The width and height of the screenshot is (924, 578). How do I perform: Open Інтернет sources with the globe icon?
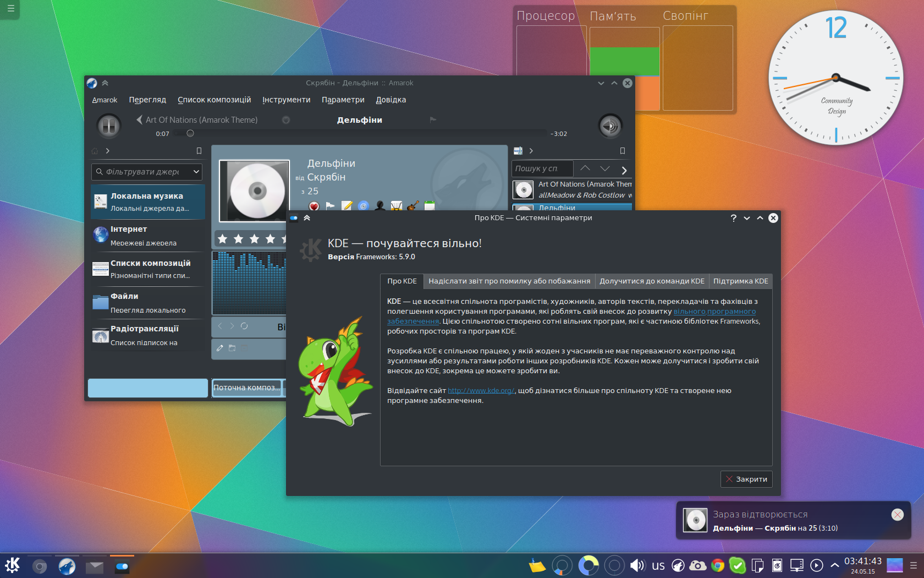pos(101,235)
